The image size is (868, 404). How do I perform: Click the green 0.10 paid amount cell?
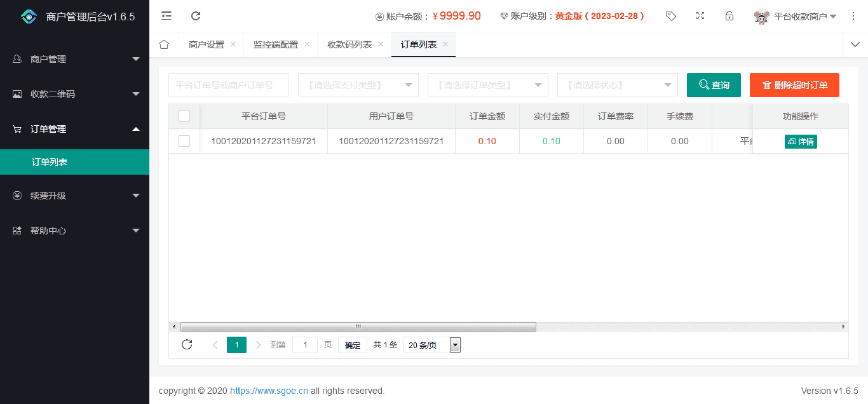click(552, 141)
